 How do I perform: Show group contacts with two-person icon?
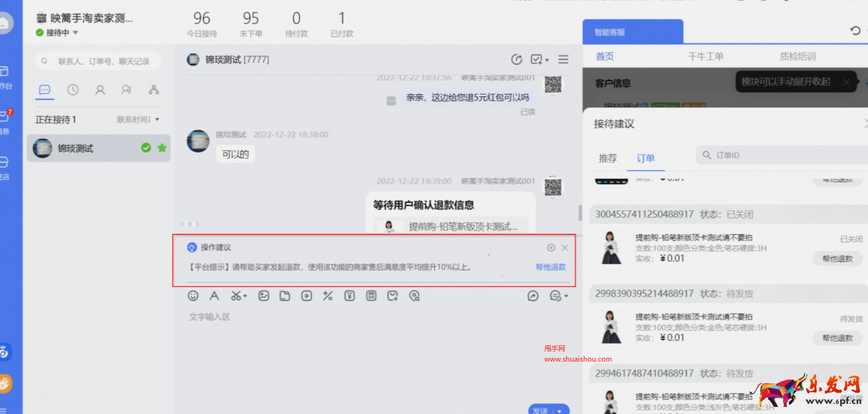pyautogui.click(x=126, y=90)
